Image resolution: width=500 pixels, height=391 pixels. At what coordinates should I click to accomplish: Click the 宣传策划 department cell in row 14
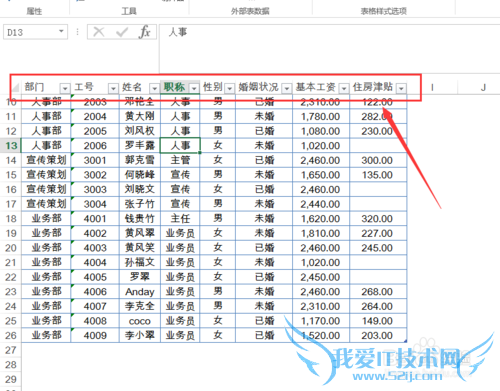(x=46, y=160)
